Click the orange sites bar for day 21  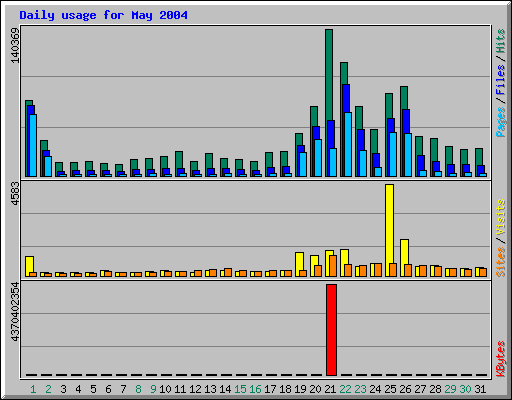coord(333,266)
